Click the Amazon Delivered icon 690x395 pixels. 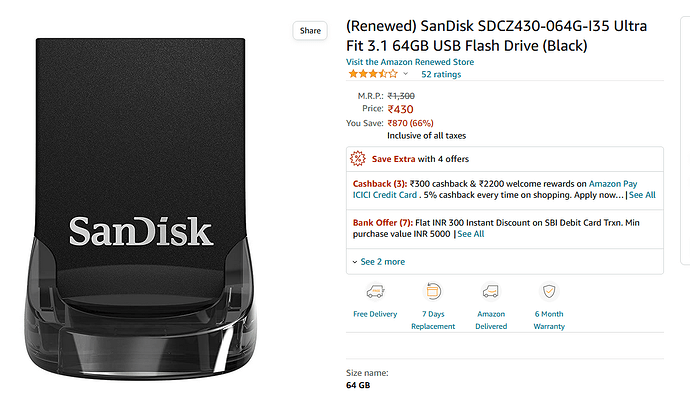point(491,291)
